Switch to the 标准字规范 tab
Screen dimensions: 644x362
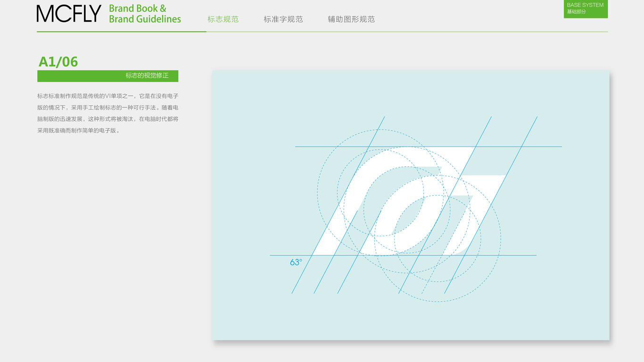pos(283,19)
